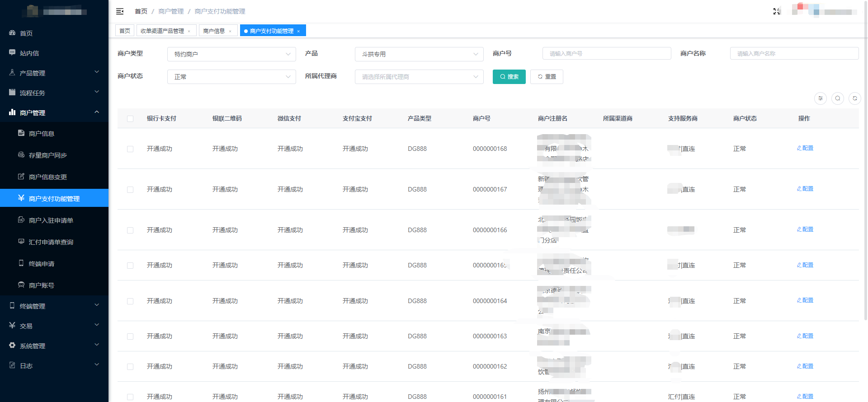
Task: Click 商户信息 document icon in submenu
Action: [x=21, y=133]
